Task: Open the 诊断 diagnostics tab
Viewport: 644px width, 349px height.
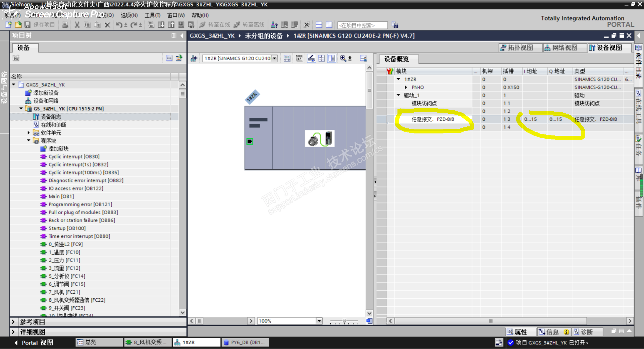Action: point(587,332)
